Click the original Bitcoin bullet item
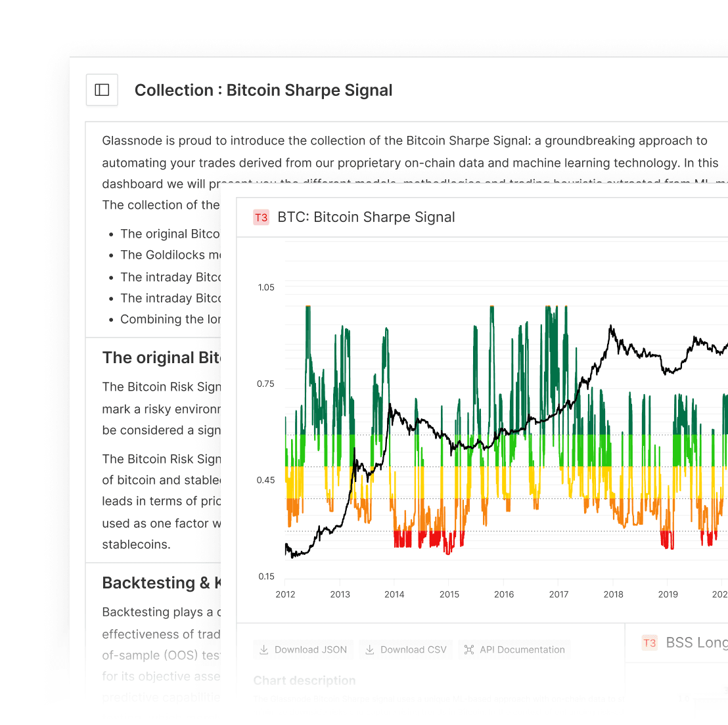728x725 pixels. point(170,233)
